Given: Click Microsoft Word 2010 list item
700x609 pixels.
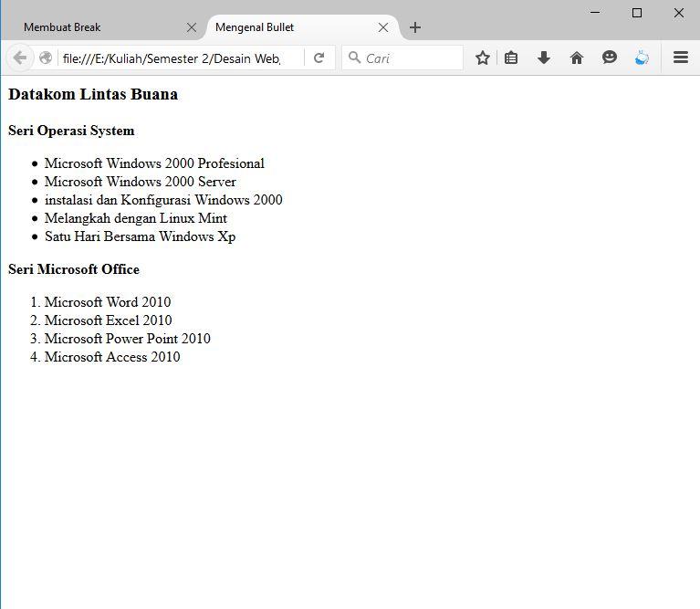Looking at the screenshot, I should [x=108, y=302].
